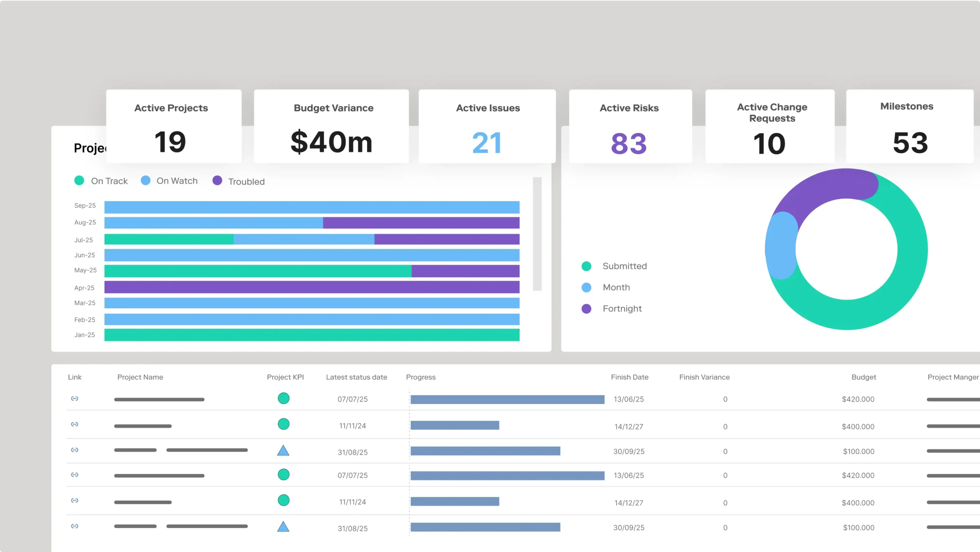Click the Apr-25 purple Troubled bar

[312, 287]
